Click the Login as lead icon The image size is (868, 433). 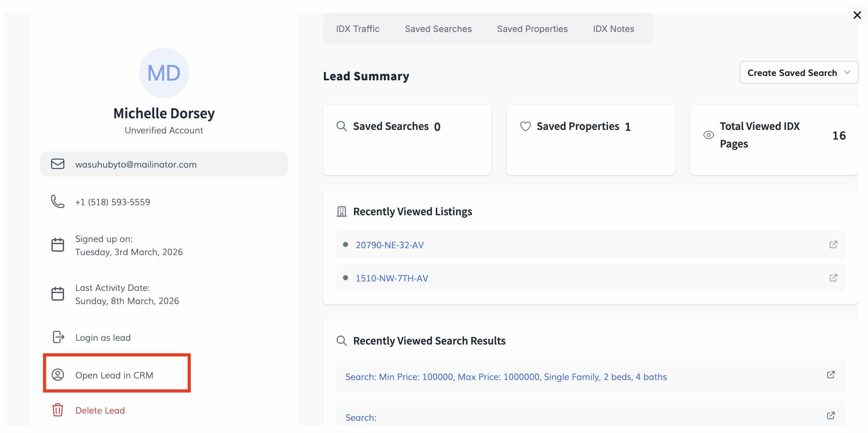coord(58,337)
